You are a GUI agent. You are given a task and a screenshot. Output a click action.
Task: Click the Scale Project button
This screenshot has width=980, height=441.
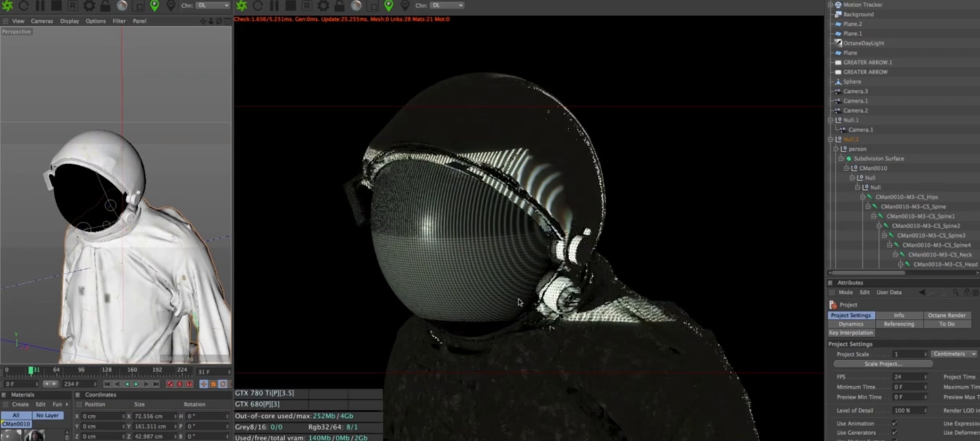883,364
